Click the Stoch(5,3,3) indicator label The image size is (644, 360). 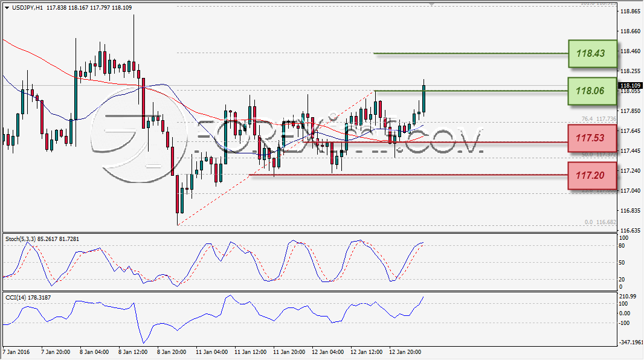(x=42, y=239)
